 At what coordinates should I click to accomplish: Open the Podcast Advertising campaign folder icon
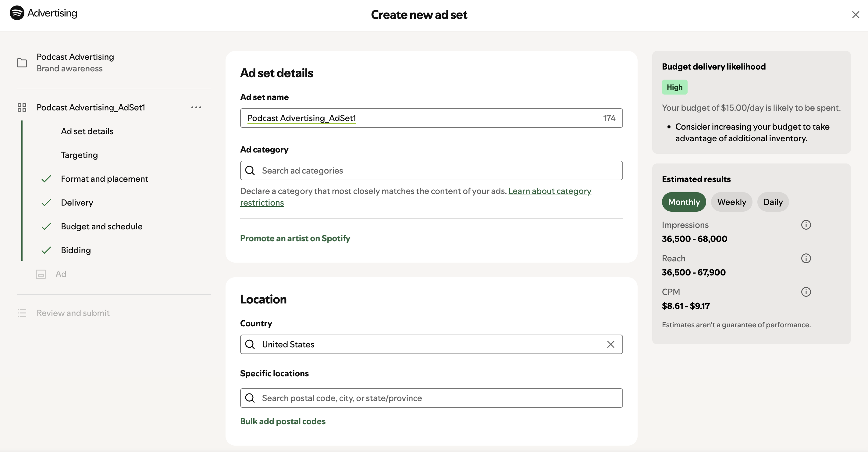tap(22, 63)
